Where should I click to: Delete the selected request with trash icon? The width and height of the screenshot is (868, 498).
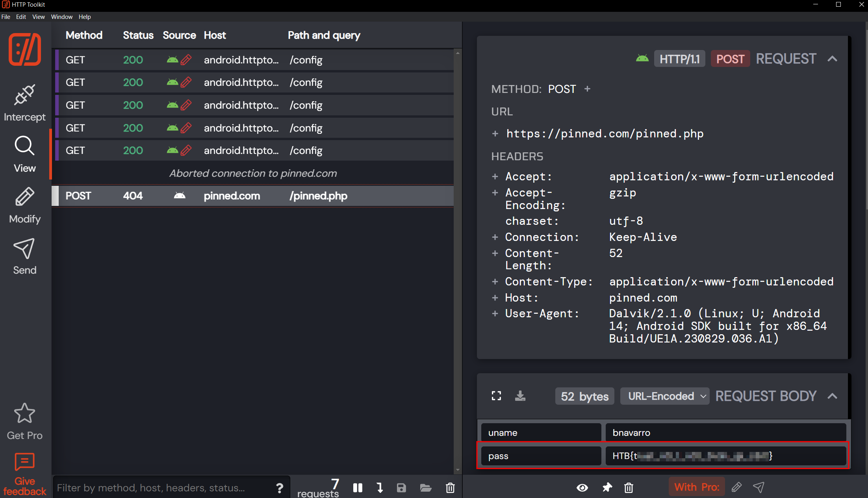coord(629,488)
